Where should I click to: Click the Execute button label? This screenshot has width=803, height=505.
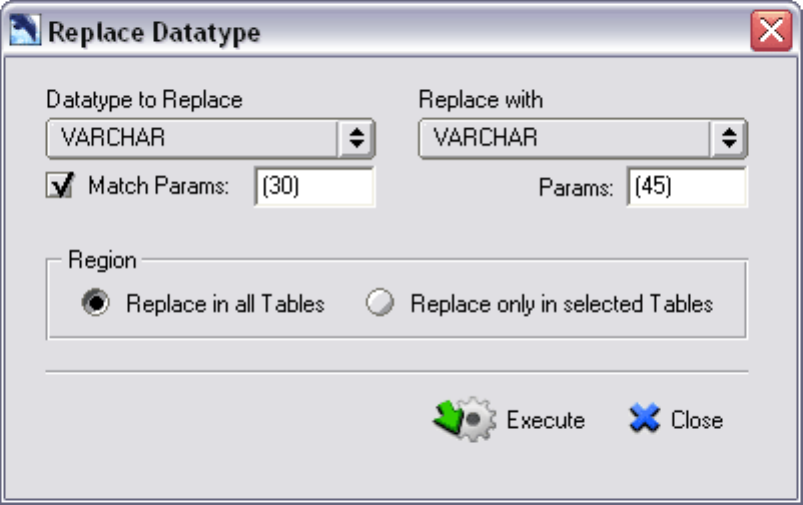pyautogui.click(x=546, y=420)
